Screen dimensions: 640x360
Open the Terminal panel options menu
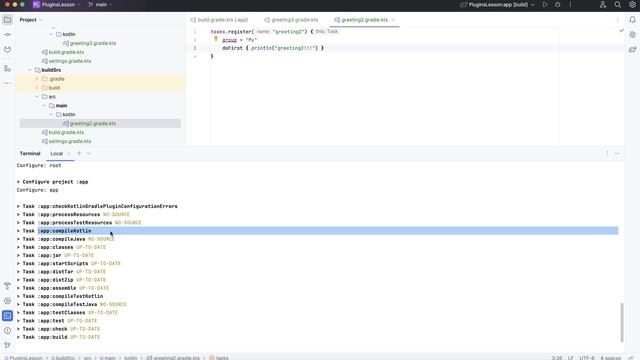click(607, 153)
